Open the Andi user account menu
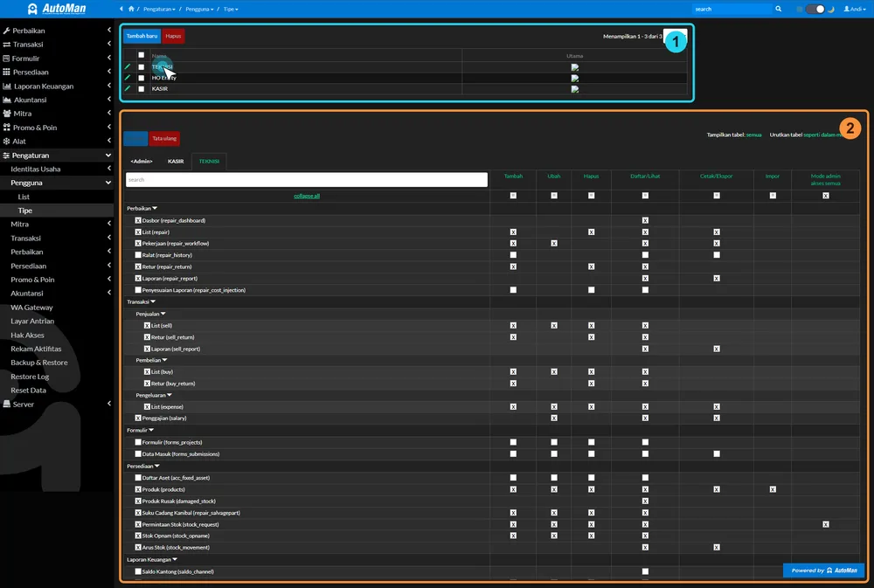 point(855,9)
